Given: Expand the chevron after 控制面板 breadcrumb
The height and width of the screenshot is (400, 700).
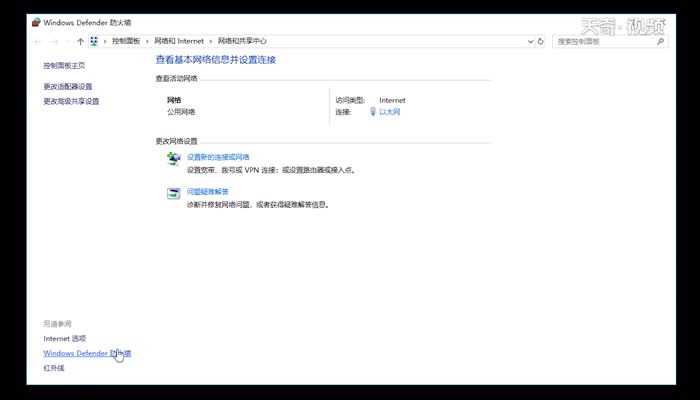Looking at the screenshot, I should click(x=147, y=41).
